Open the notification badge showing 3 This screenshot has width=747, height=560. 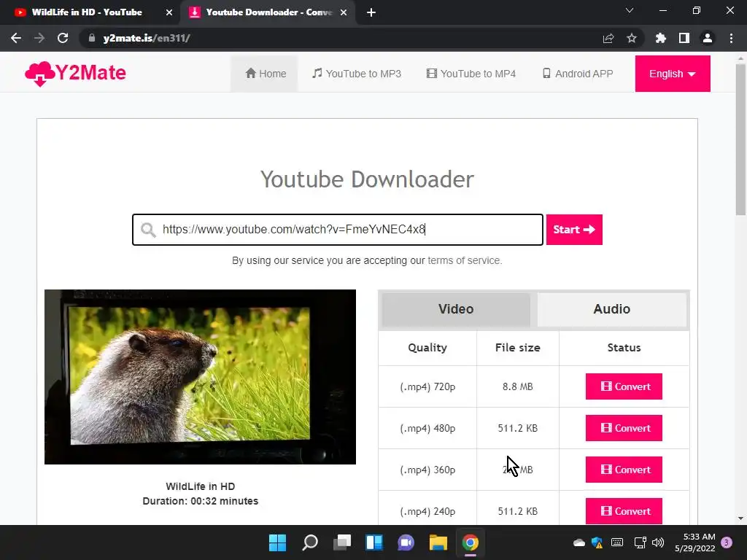click(727, 542)
